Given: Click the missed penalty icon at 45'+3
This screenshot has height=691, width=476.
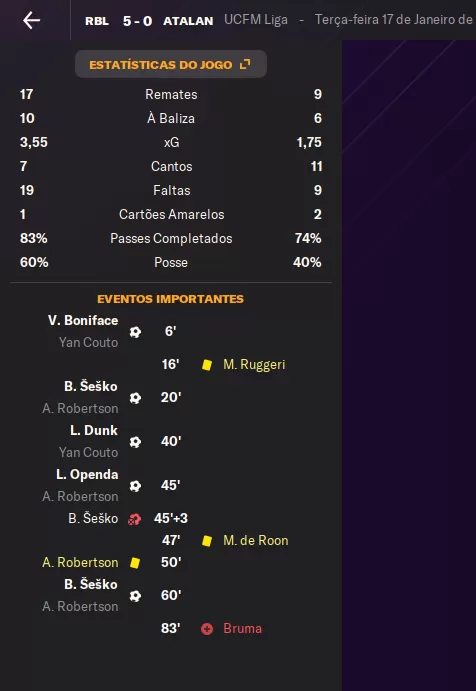Looking at the screenshot, I should 134,519.
